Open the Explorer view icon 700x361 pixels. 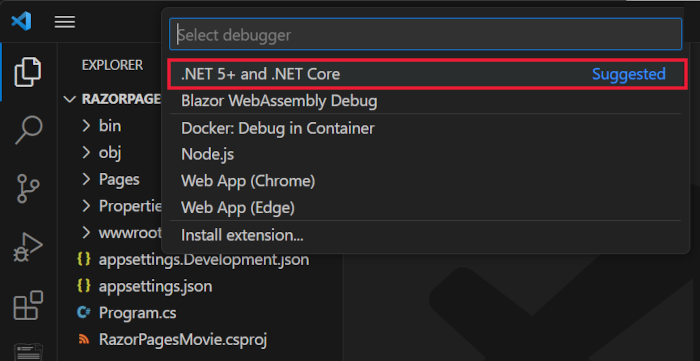pos(28,71)
